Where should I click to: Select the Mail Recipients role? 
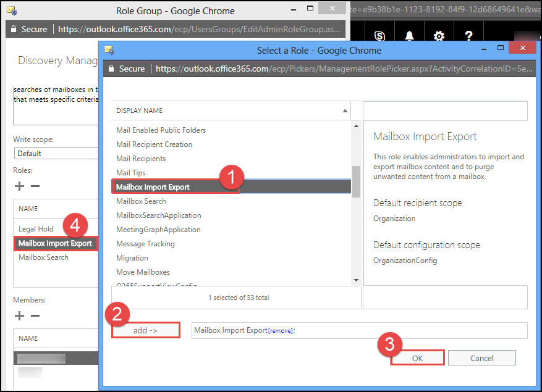coord(231,159)
